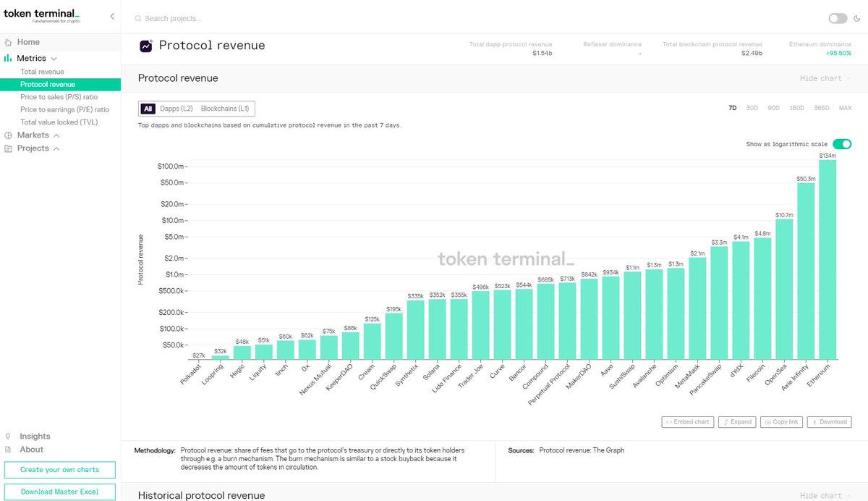This screenshot has width=868, height=501.
Task: Open About via its person icon
Action: coord(9,450)
